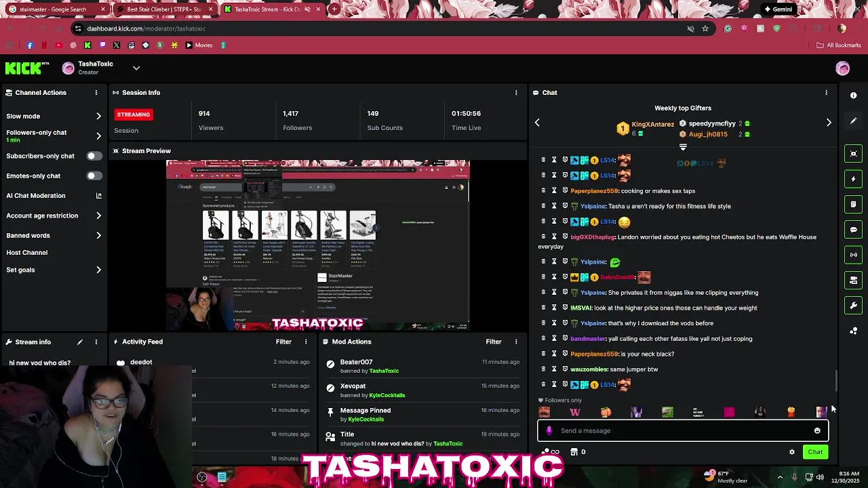Go to next gifters leaderboard with right arrow
The width and height of the screenshot is (868, 488).
(829, 123)
